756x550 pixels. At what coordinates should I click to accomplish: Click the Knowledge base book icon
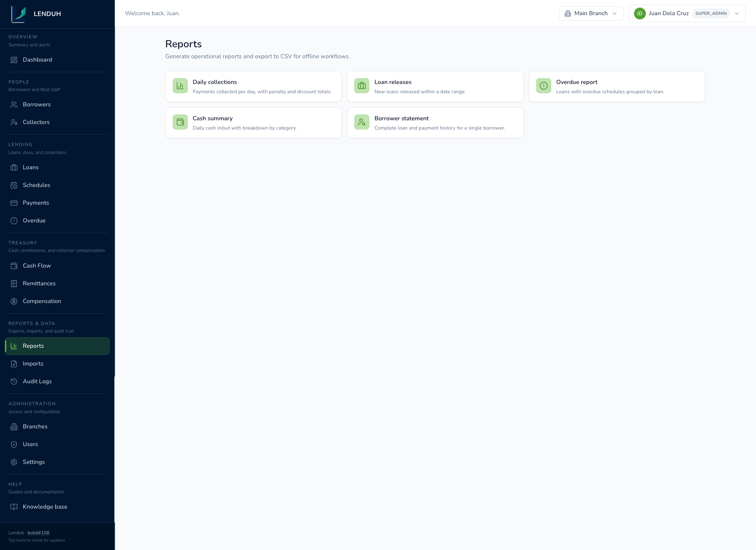(x=14, y=507)
